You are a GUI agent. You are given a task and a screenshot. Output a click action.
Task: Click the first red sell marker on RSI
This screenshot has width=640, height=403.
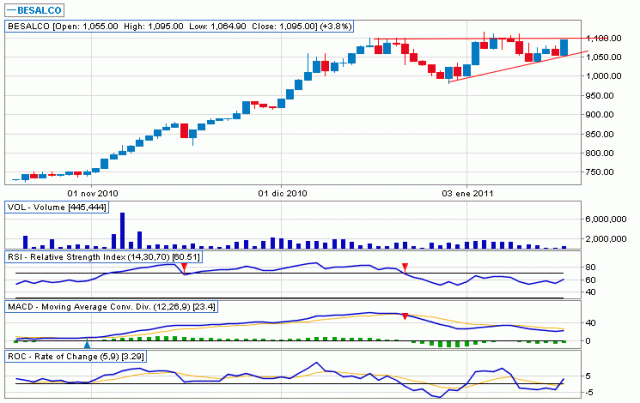(184, 268)
